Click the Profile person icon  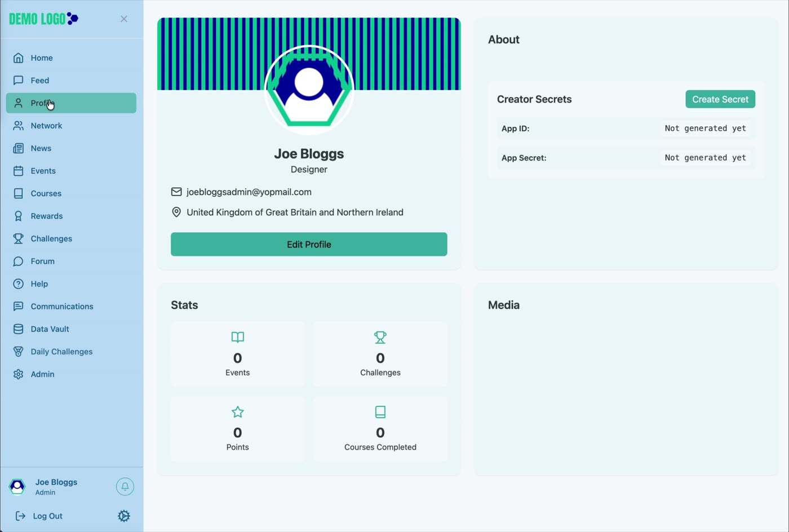(x=19, y=103)
